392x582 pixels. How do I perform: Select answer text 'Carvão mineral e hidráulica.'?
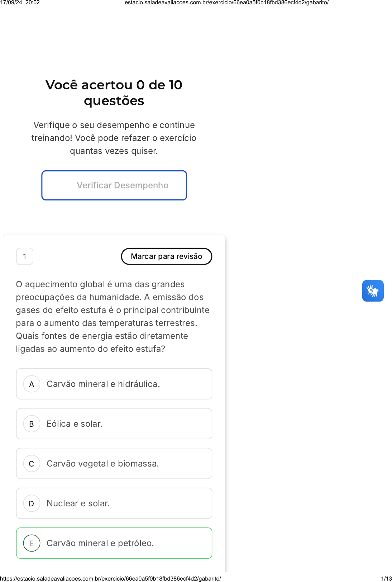click(103, 384)
